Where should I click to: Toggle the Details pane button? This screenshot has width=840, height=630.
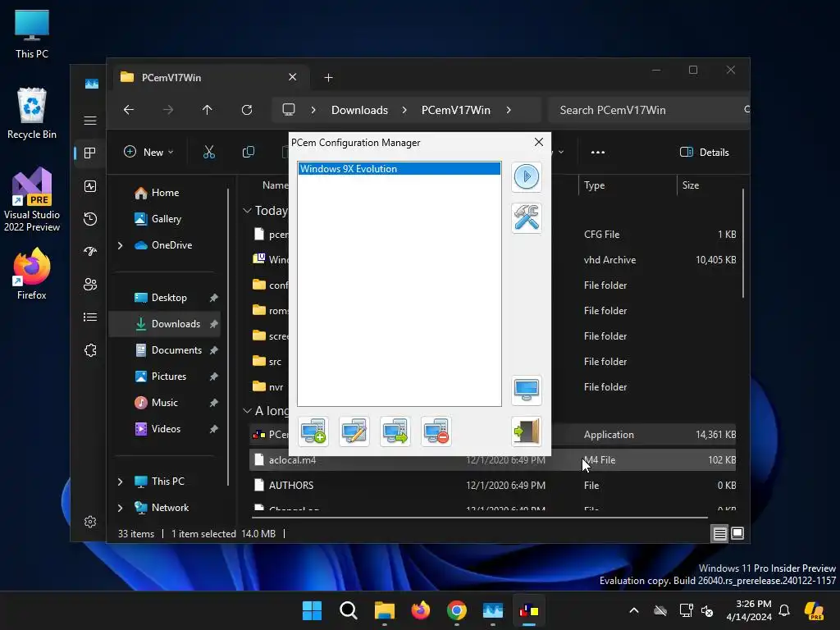click(704, 152)
